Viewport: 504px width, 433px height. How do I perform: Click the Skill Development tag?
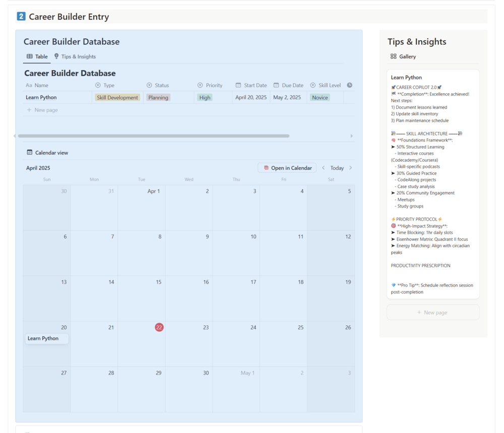117,97
